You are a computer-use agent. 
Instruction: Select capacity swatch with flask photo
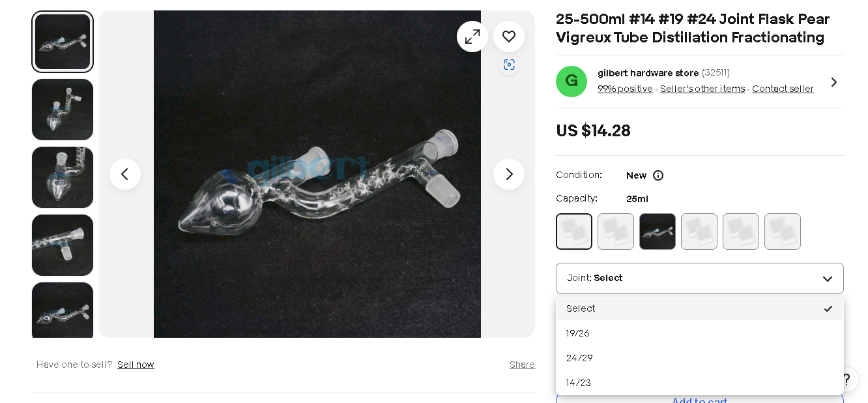(x=658, y=231)
